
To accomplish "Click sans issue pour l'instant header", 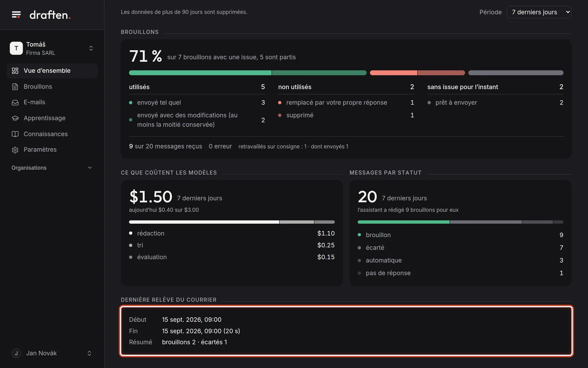I will click(x=495, y=87).
